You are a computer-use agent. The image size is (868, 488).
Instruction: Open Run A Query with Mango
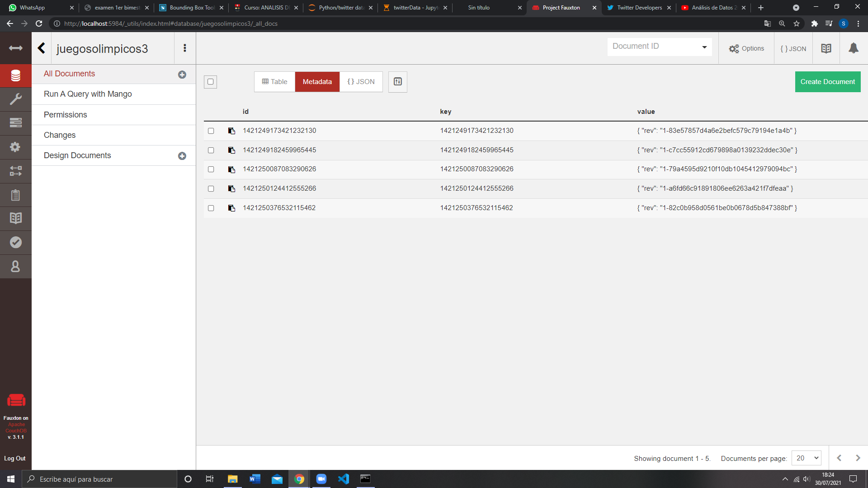point(88,94)
